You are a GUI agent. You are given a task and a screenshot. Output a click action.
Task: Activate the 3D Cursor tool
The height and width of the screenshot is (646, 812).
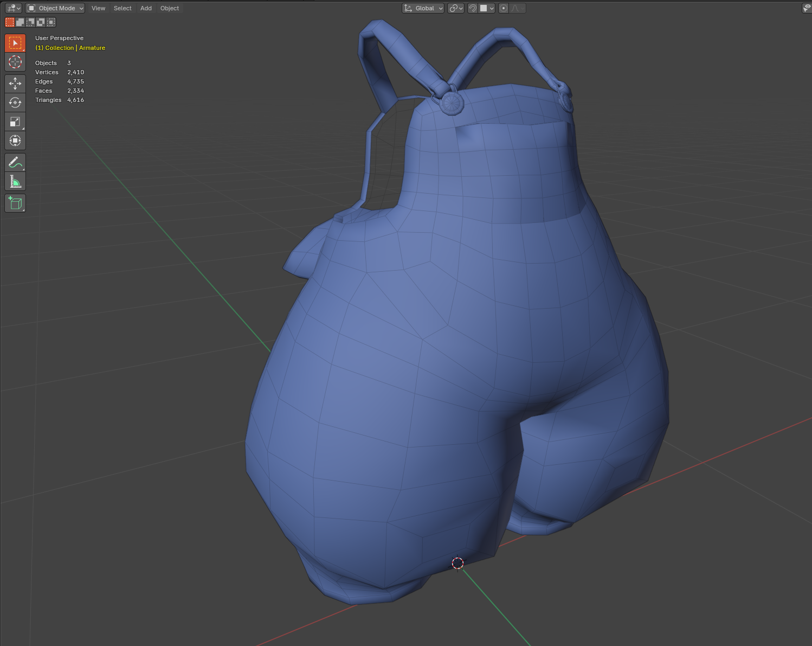coord(15,62)
